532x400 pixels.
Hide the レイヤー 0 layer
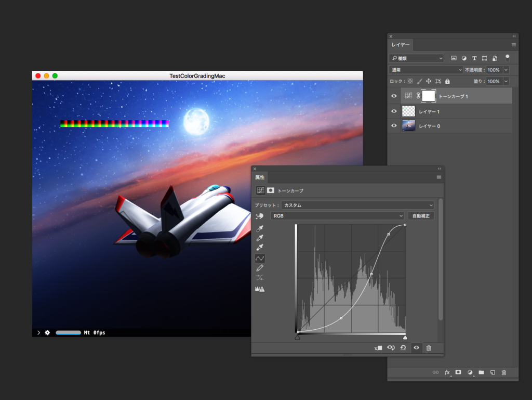tap(394, 126)
